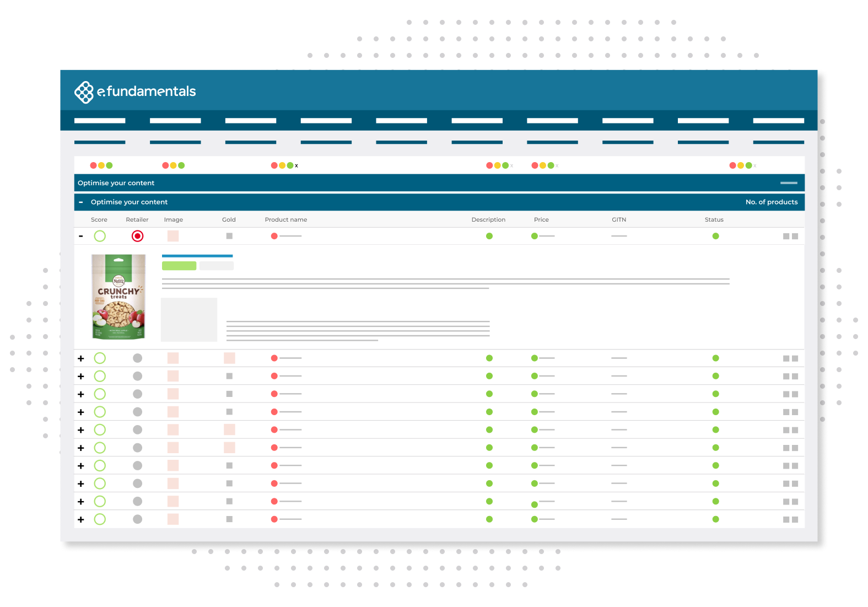Click the grey button beside the green button
This screenshot has width=868, height=607.
pos(217,266)
